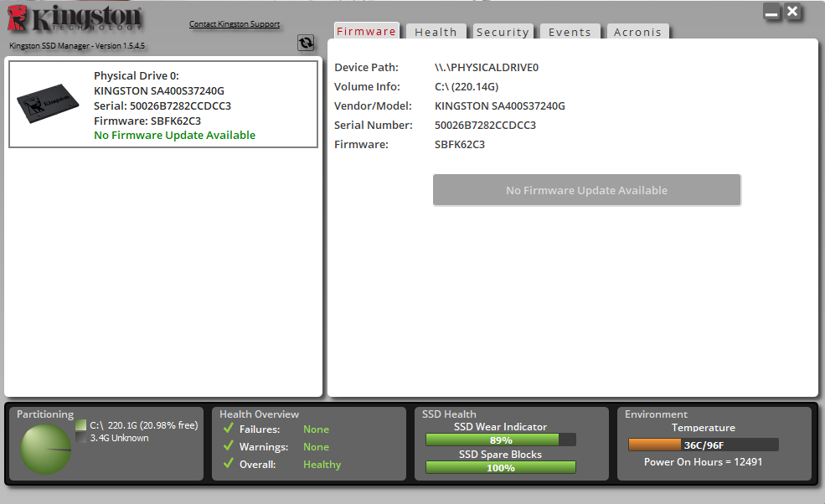Viewport: 825px width, 504px height.
Task: Click the Firmware value SBFK62C3 in details
Action: [x=460, y=144]
